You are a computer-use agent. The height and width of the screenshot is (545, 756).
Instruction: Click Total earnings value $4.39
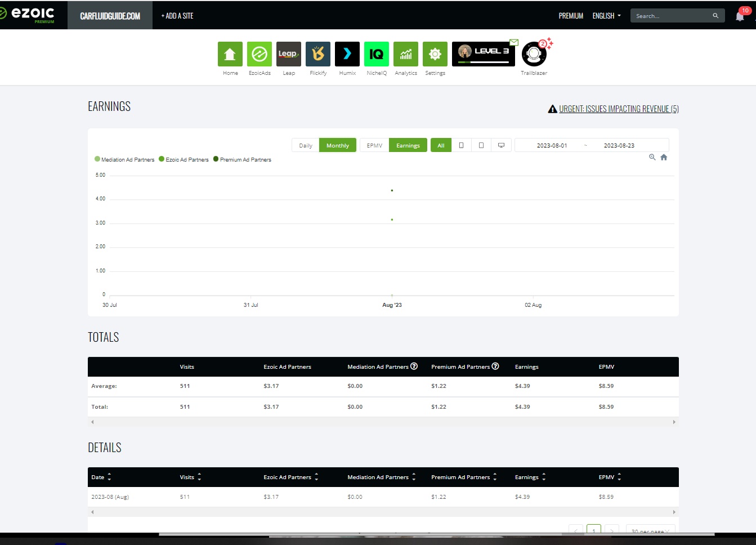(522, 406)
